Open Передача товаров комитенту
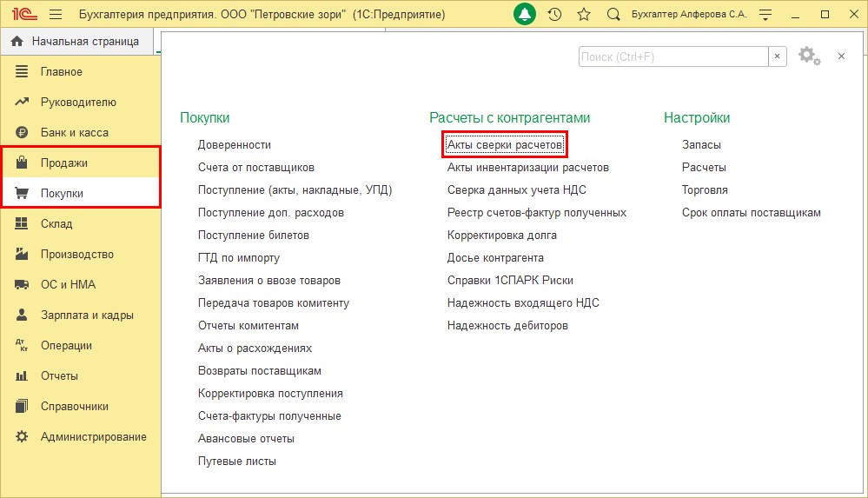The height and width of the screenshot is (498, 868). [x=274, y=303]
